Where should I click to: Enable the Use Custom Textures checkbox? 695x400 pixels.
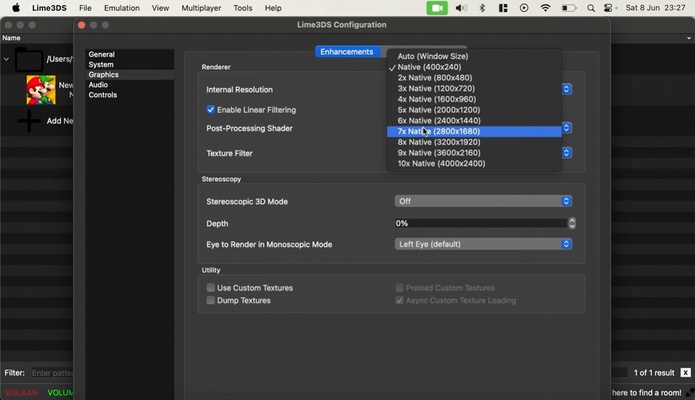[x=211, y=288]
